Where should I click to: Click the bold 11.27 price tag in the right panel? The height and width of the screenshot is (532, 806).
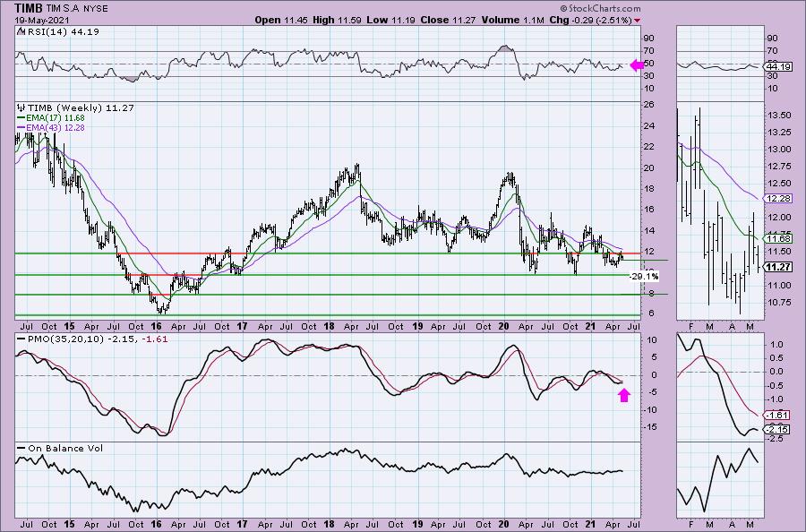click(x=777, y=267)
